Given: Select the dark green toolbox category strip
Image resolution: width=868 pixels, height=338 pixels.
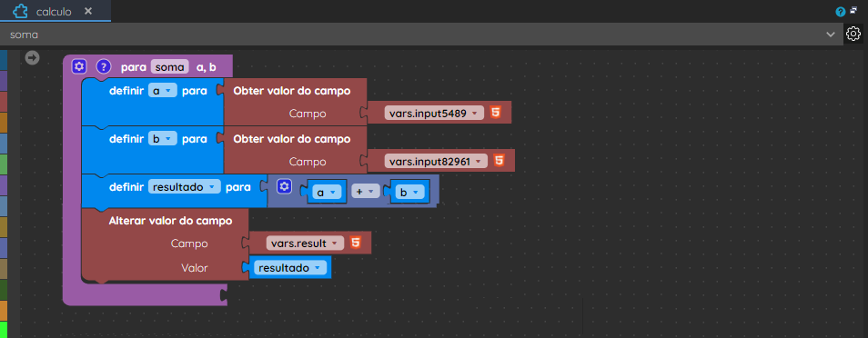Looking at the screenshot, I should (4, 289).
